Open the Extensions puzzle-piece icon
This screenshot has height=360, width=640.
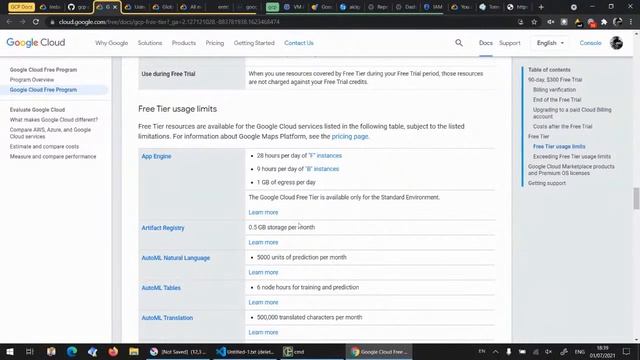604,22
